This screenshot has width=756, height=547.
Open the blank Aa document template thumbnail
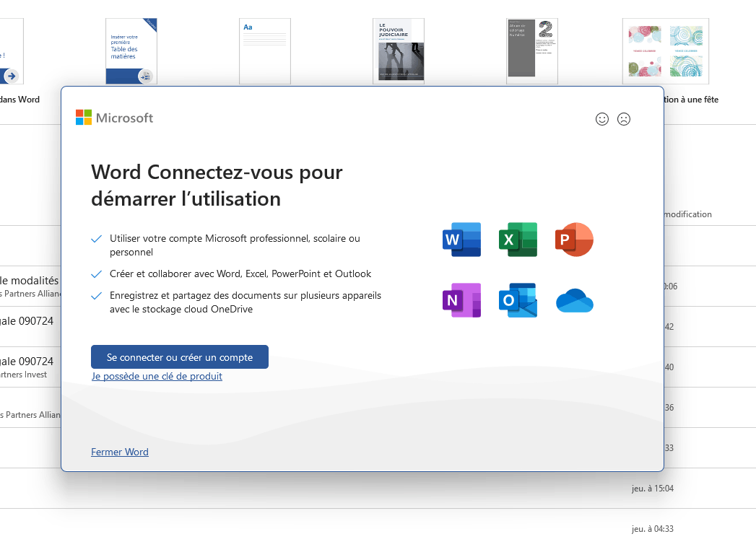[265, 51]
